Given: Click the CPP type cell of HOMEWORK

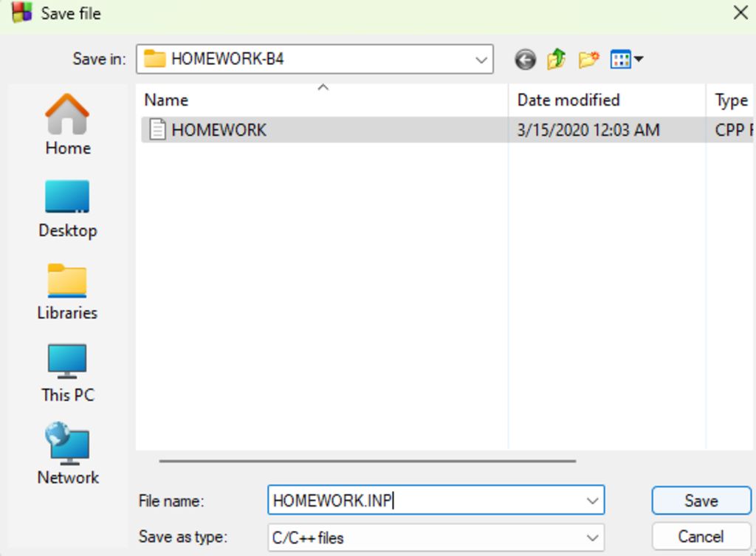Looking at the screenshot, I should (733, 130).
